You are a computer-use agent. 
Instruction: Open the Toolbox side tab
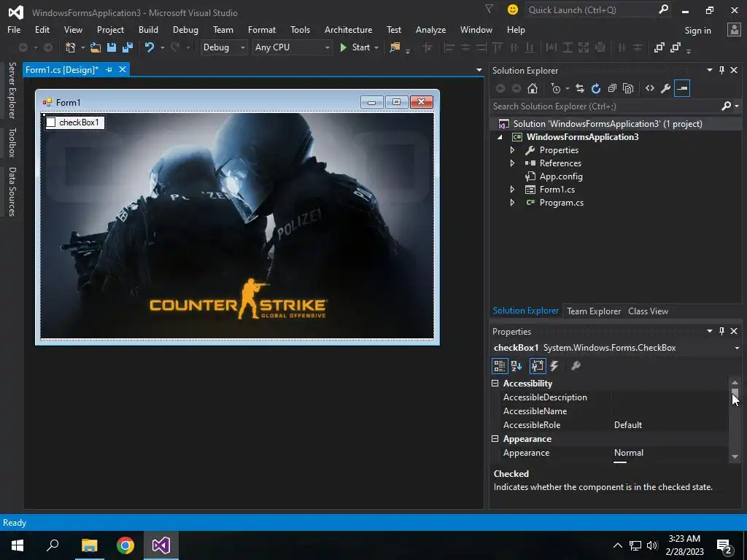(x=12, y=142)
